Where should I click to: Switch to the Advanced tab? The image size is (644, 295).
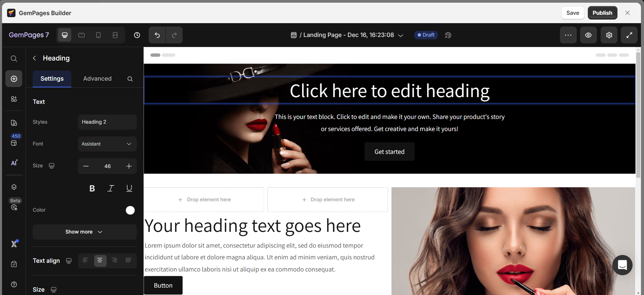point(97,79)
